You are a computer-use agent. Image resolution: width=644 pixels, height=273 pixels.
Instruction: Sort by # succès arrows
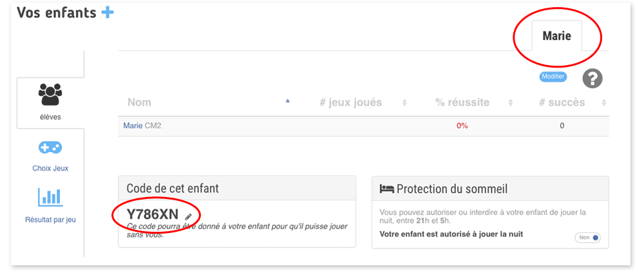[x=604, y=102]
